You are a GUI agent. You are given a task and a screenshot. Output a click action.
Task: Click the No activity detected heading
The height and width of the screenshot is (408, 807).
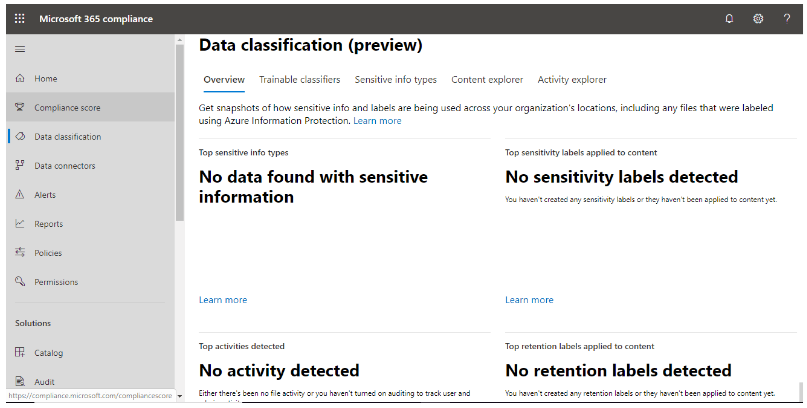[279, 370]
